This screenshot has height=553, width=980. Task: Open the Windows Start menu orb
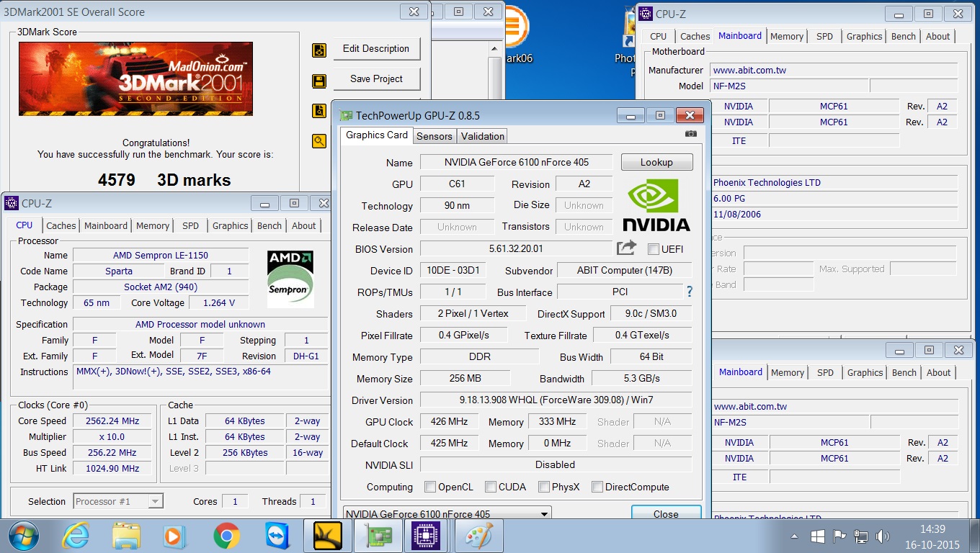click(24, 536)
